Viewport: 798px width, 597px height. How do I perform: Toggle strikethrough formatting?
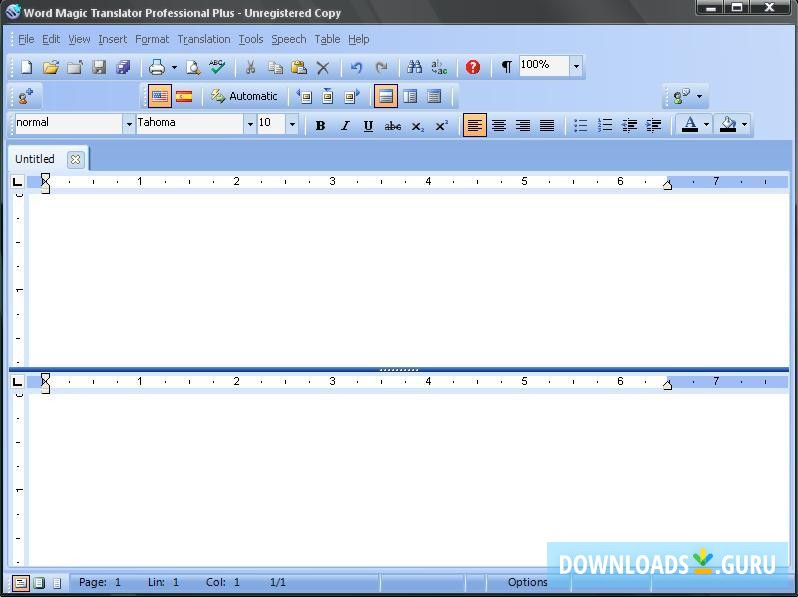click(393, 126)
